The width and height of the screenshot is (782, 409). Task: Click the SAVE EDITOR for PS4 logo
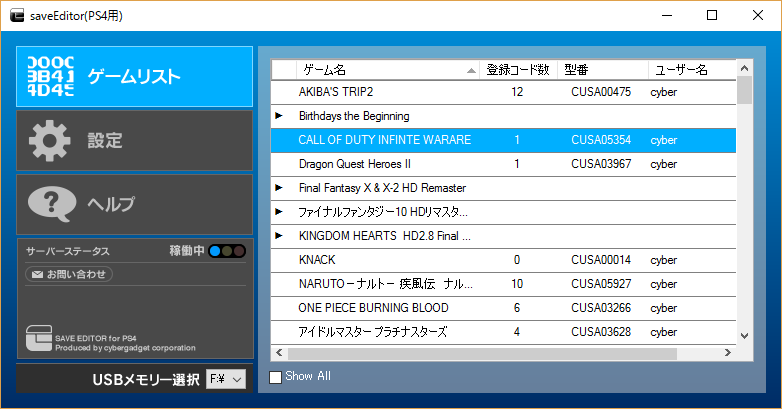coord(38,342)
